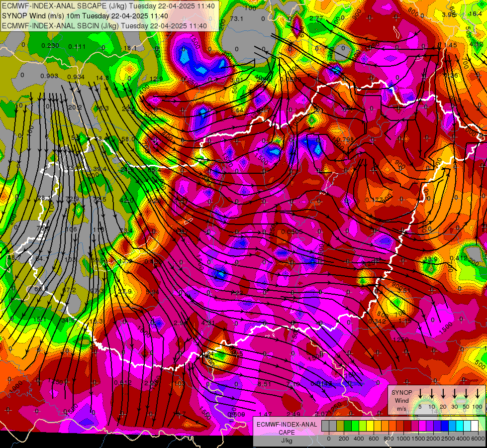Image resolution: width=487 pixels, height=448 pixels.
Task: Click the '73.1' value near the top
Action: [x=237, y=18]
